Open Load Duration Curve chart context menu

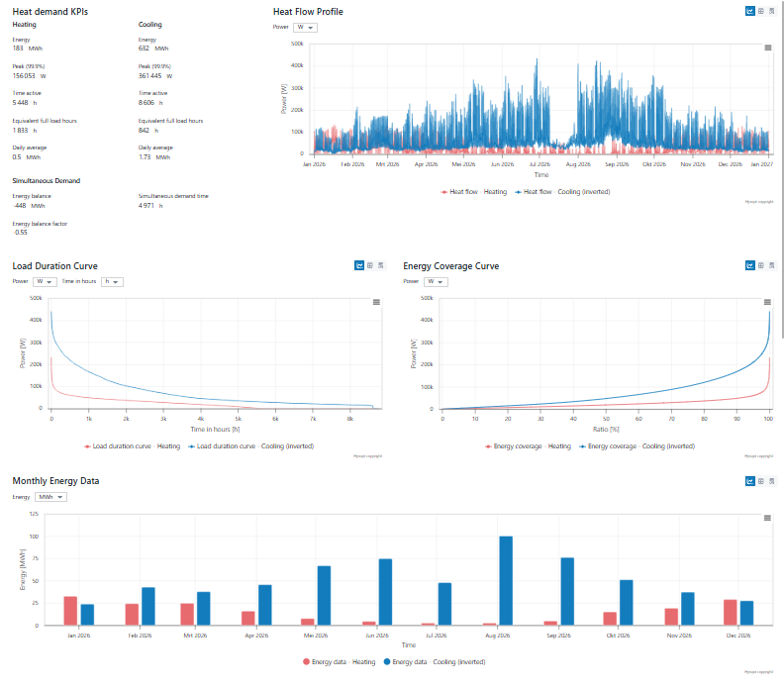pos(377,302)
